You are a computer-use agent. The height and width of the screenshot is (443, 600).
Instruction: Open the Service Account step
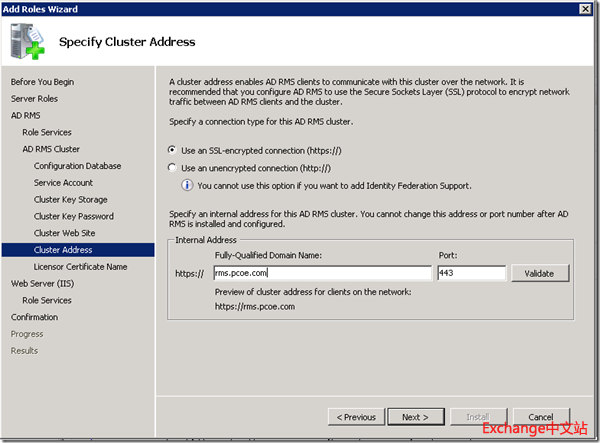[x=64, y=183]
